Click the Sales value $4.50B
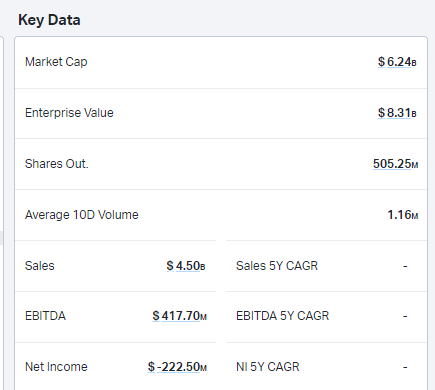This screenshot has width=435, height=390. [x=186, y=266]
